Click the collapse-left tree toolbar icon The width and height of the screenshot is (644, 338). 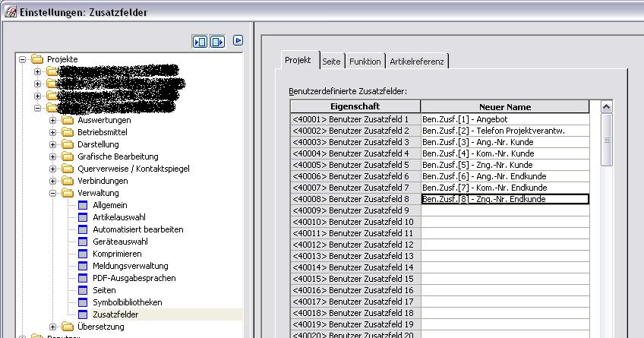pyautogui.click(x=200, y=42)
